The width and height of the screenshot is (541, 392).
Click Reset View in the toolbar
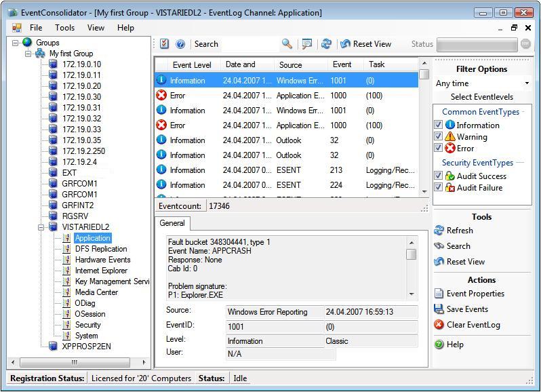tap(366, 44)
